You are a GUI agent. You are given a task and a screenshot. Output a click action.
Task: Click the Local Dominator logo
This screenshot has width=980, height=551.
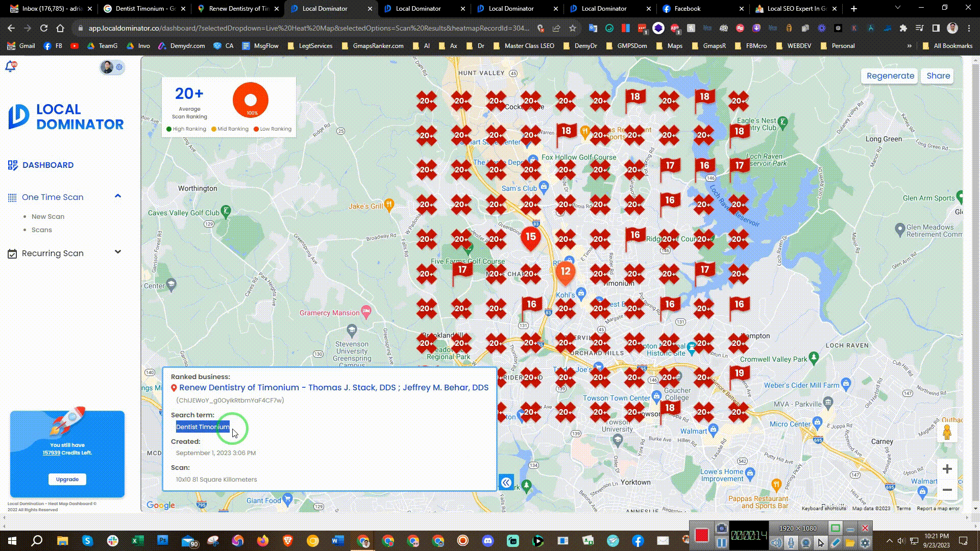pos(65,117)
